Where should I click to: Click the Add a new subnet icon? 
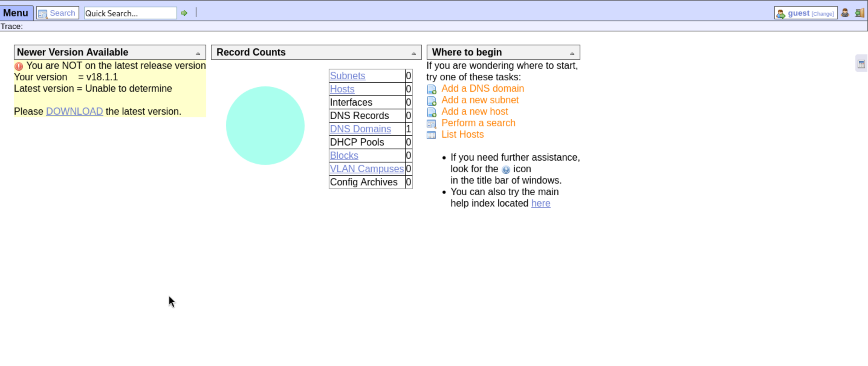tap(432, 101)
